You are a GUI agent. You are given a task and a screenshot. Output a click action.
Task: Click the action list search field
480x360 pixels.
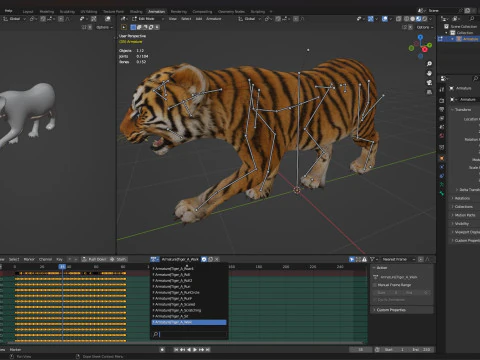189,334
